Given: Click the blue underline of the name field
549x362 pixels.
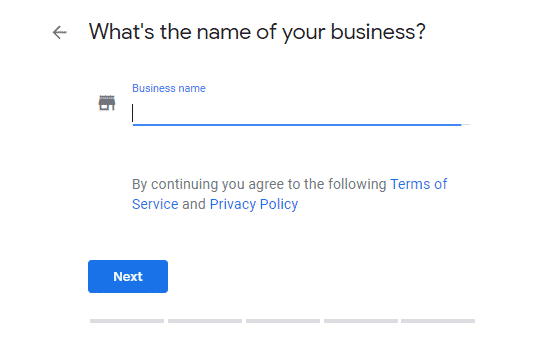Looking at the screenshot, I should [x=297, y=124].
